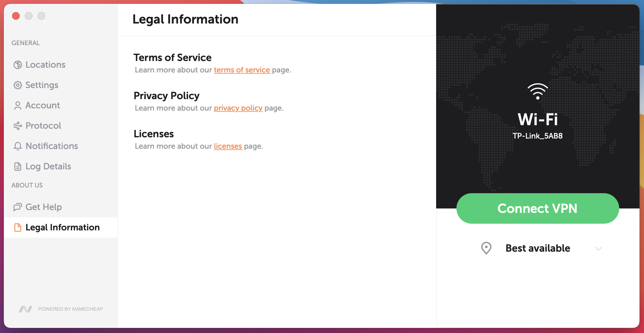Click the Best available location label
644x333 pixels.
point(538,248)
